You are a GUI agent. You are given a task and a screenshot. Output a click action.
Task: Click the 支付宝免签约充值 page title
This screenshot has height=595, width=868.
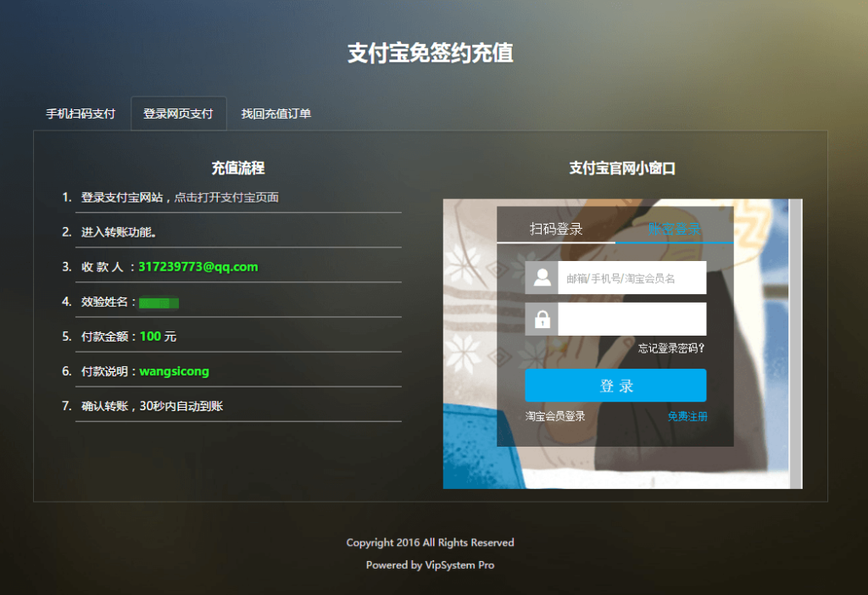[431, 53]
